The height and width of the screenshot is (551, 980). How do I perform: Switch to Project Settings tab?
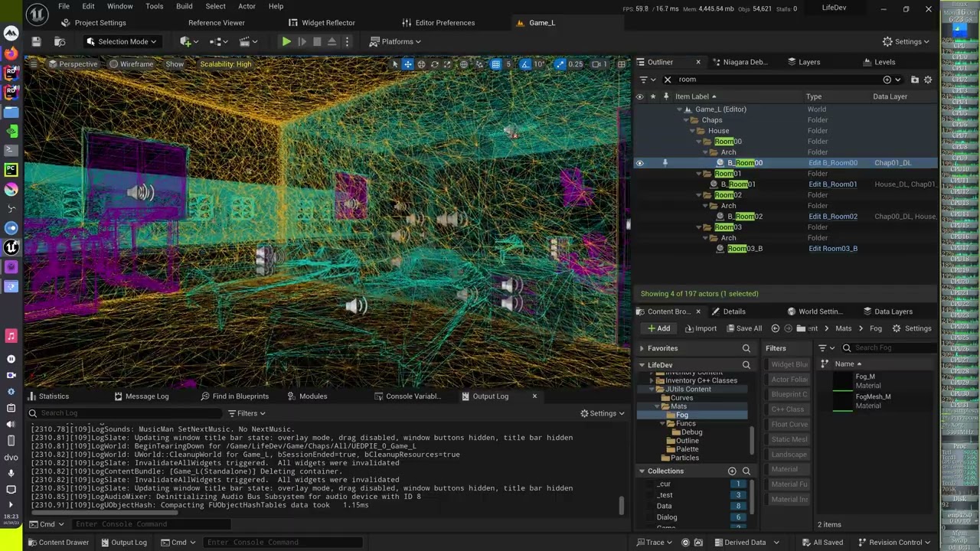click(94, 22)
